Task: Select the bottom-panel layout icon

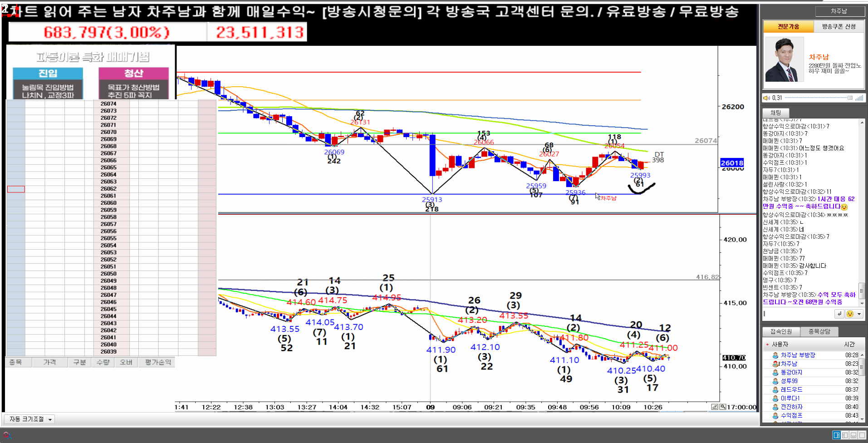Action: pos(853,435)
